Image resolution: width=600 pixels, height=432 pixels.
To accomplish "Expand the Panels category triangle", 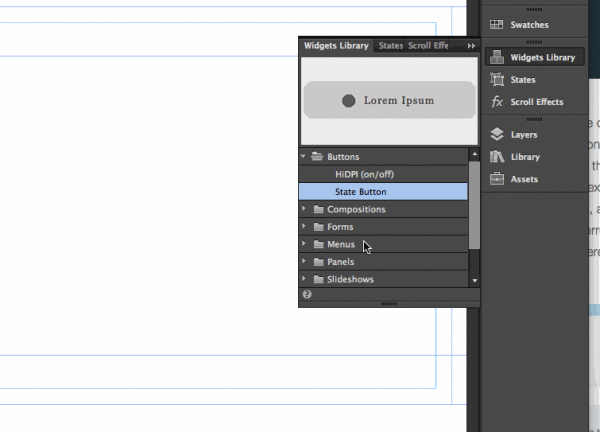I will coord(304,261).
